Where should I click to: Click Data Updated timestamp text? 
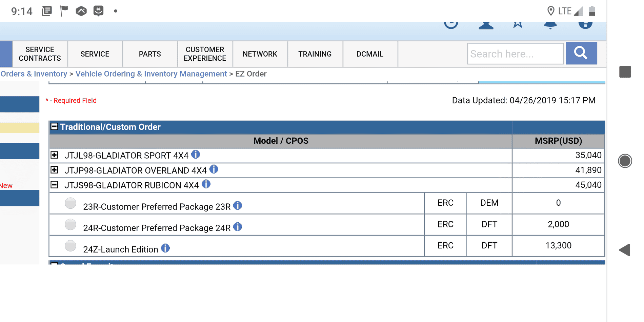tap(524, 100)
